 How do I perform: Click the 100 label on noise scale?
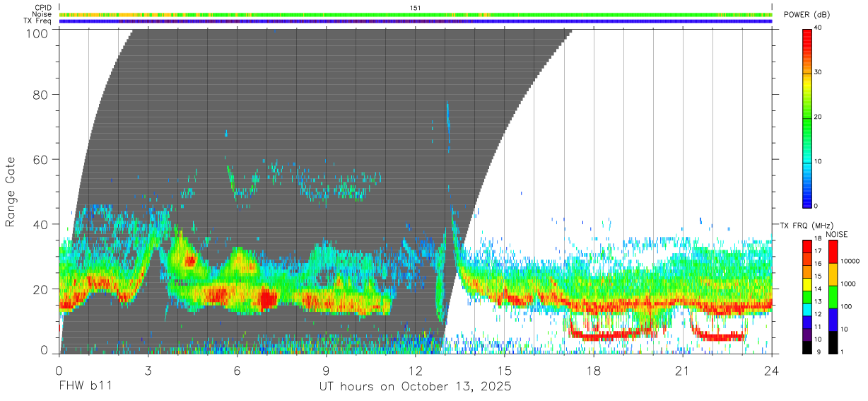[x=845, y=306]
